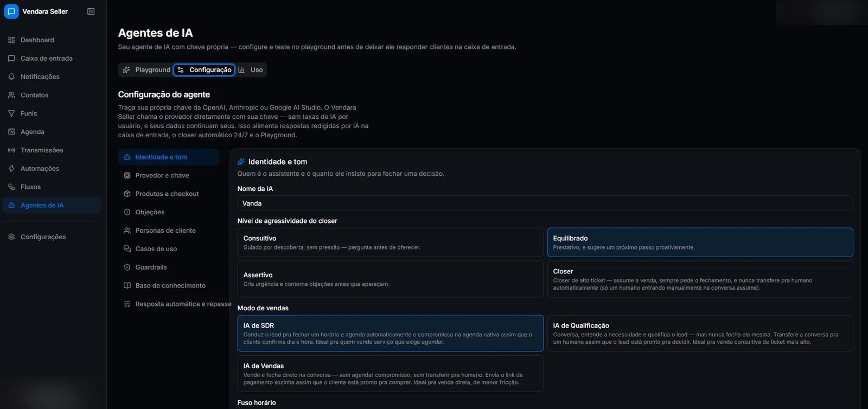
Task: Open the Objeções section
Action: (169, 212)
